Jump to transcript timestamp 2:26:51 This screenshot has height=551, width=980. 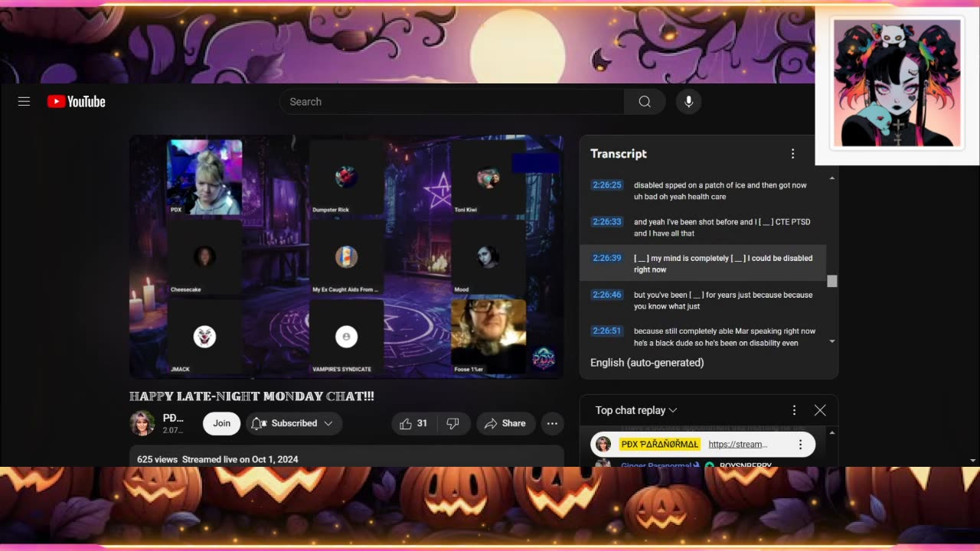point(607,331)
